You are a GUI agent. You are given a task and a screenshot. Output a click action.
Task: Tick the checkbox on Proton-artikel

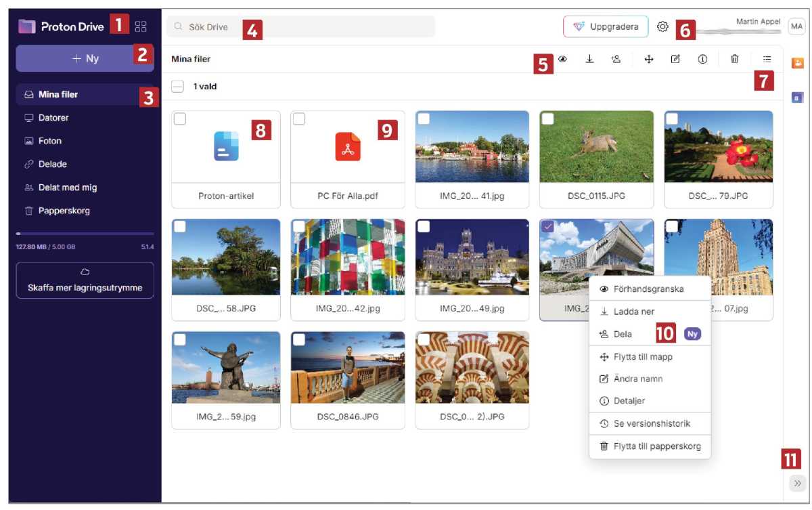pos(180,119)
